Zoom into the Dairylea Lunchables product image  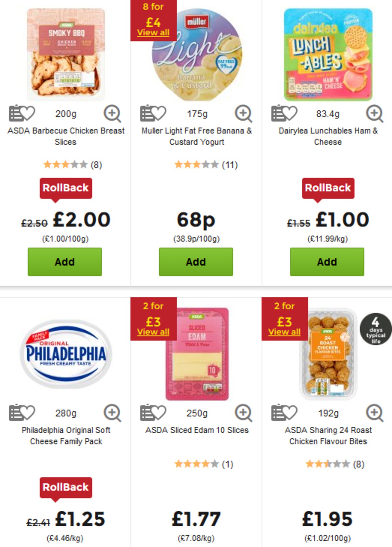pyautogui.click(x=373, y=114)
